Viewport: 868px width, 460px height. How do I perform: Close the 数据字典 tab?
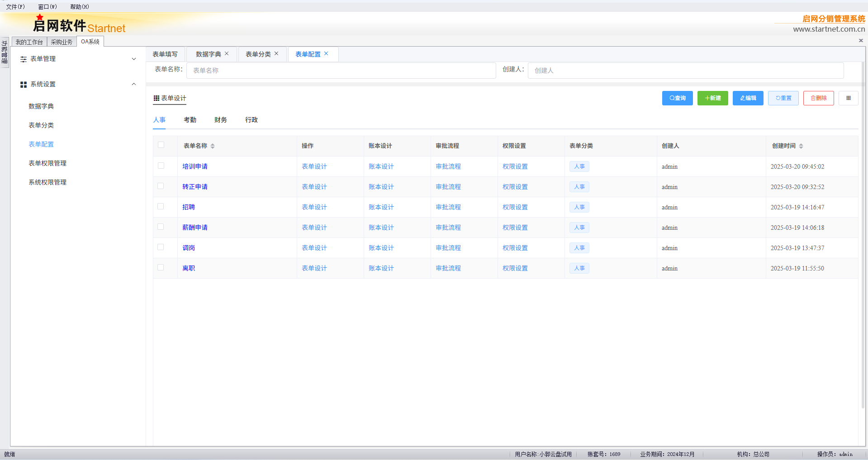[x=227, y=53]
